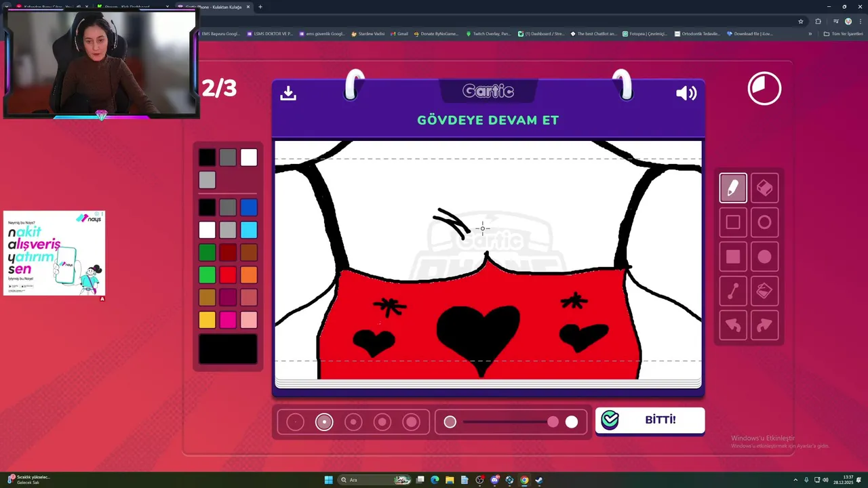Mute game sound with speaker icon
Image resolution: width=868 pixels, height=488 pixels.
click(x=686, y=94)
